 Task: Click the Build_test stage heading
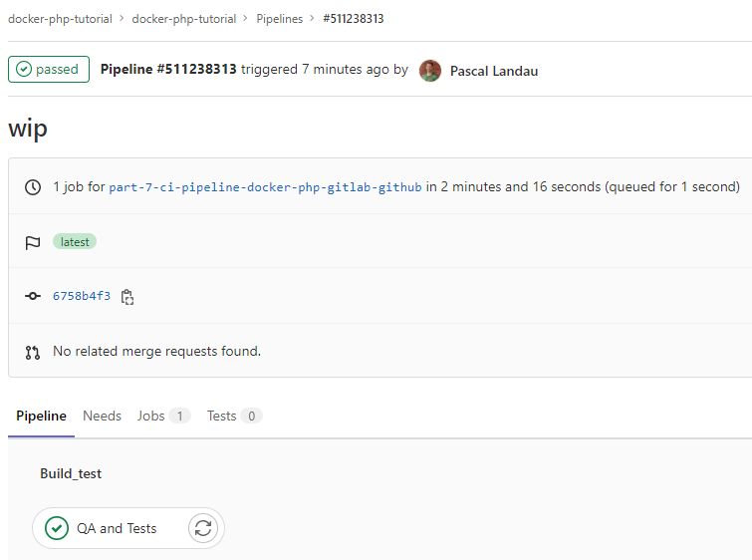click(71, 474)
